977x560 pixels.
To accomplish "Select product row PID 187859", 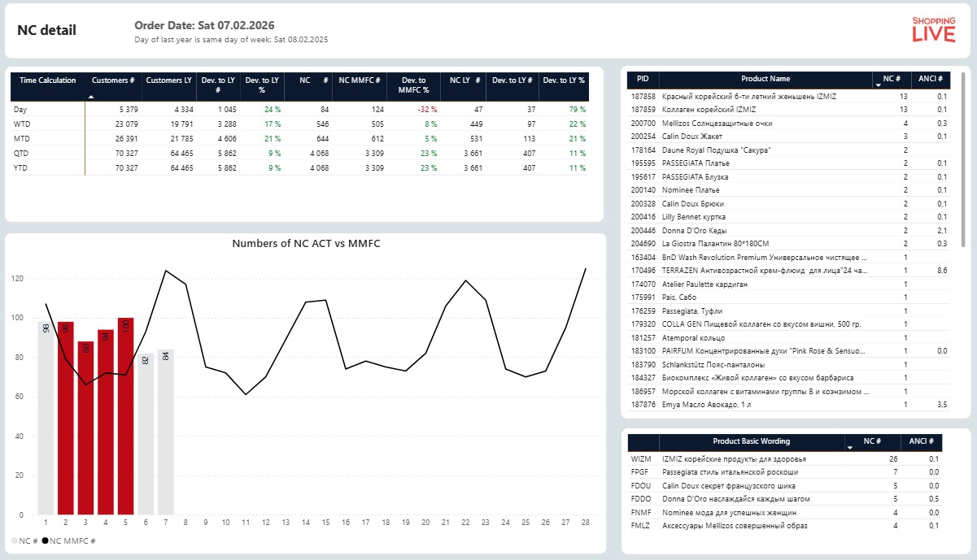I will (x=787, y=110).
